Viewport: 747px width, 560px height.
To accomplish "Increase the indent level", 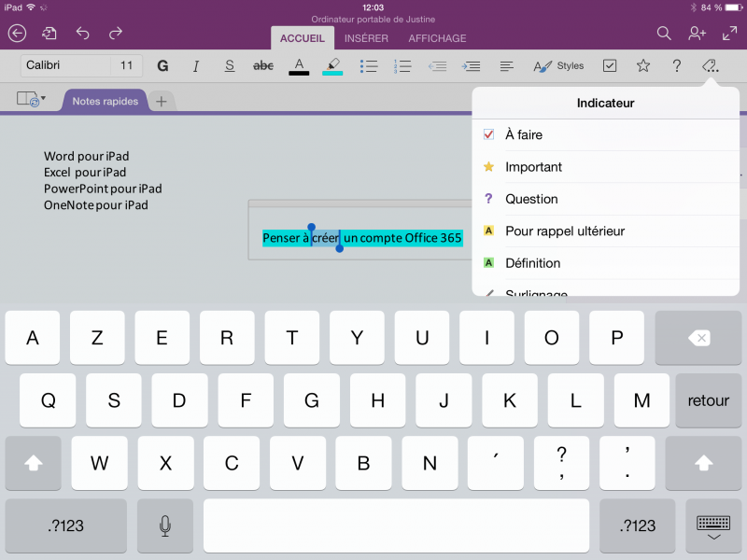I will pos(471,65).
